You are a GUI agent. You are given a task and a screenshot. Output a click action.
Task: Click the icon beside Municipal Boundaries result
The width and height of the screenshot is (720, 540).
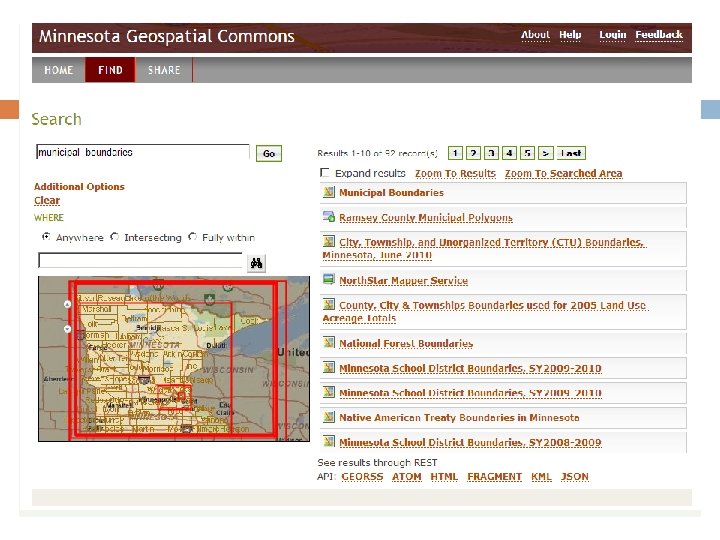click(329, 192)
